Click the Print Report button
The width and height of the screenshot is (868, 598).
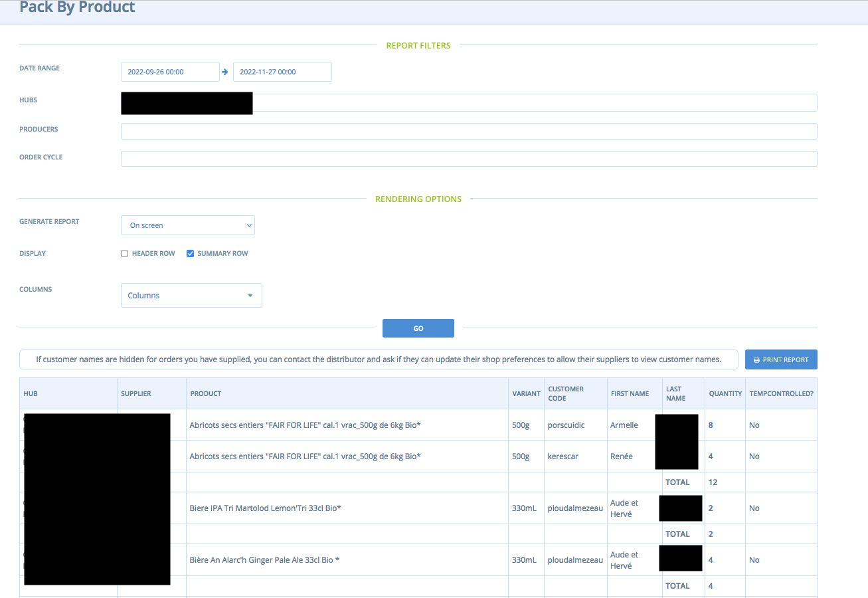[781, 359]
